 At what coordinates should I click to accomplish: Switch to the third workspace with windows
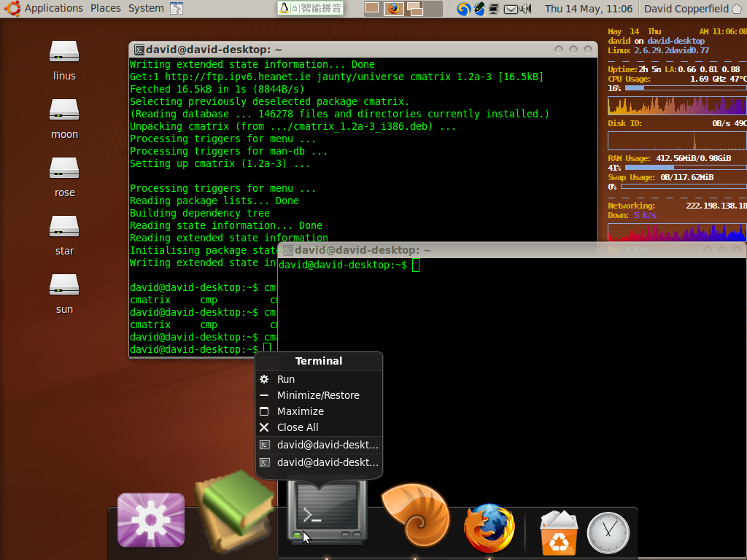point(414,8)
